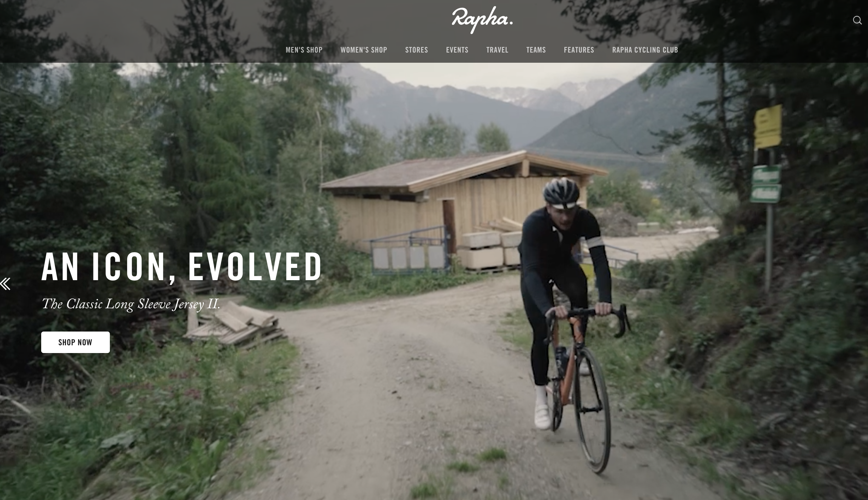Open the search magnifier icon

(x=857, y=20)
